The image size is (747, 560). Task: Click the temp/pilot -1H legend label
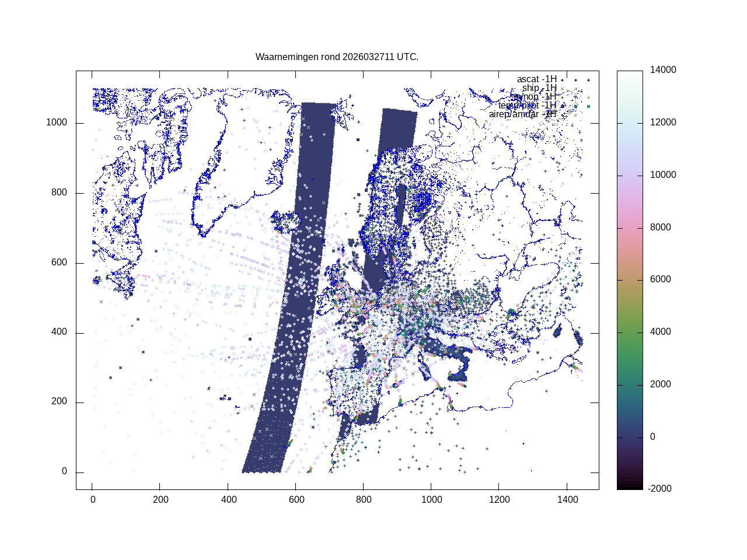527,106
